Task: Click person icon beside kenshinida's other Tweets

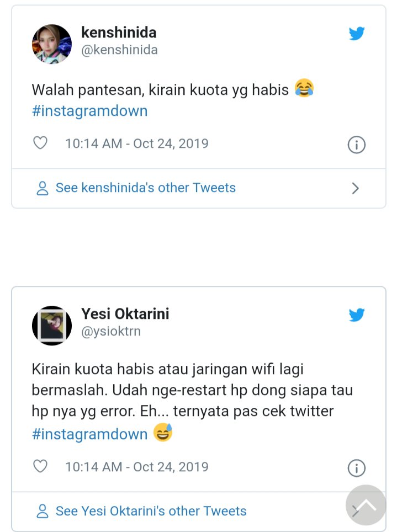Action: coord(43,188)
